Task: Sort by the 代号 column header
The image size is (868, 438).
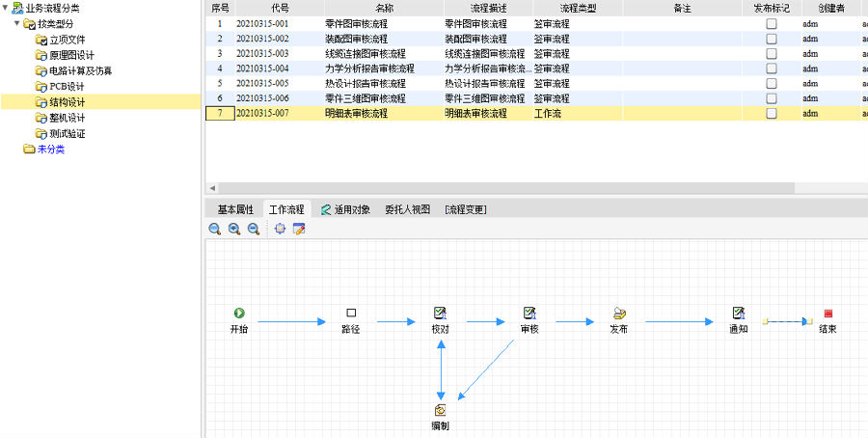Action: click(x=280, y=9)
